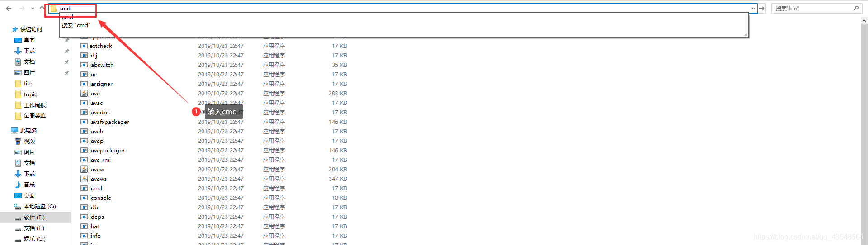The height and width of the screenshot is (245, 868).
Task: Click the file list vertical scrollbar track
Action: pyautogui.click(x=864, y=134)
